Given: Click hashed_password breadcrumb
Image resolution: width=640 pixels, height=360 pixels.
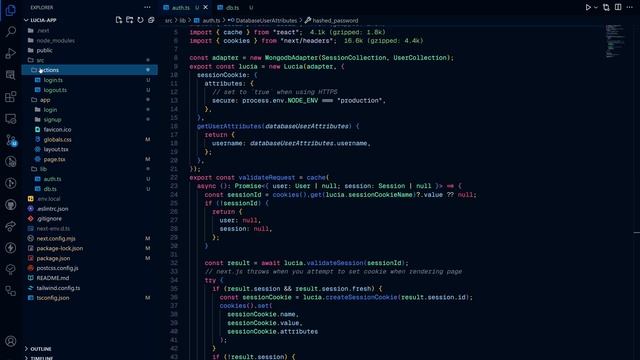Looking at the screenshot, I should [335, 20].
